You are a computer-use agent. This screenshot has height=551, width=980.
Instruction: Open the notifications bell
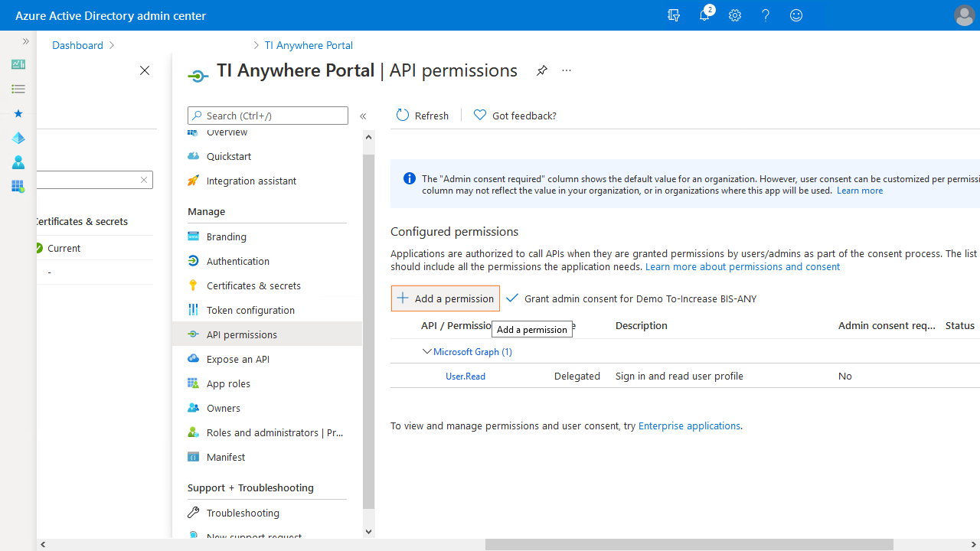click(705, 15)
